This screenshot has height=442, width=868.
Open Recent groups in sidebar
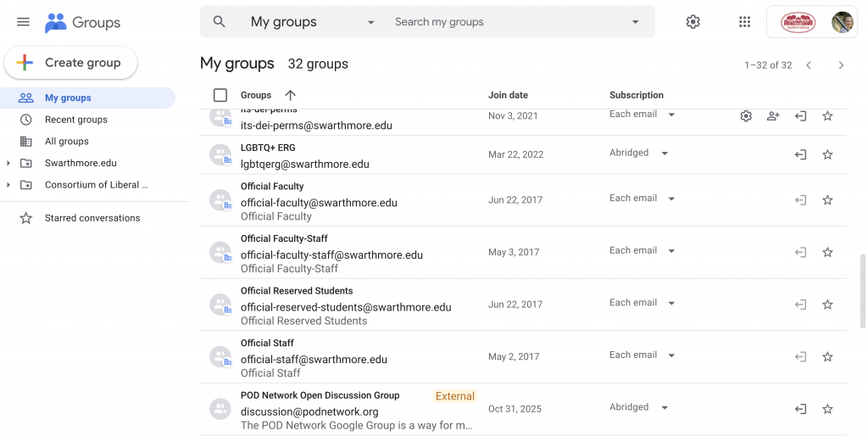(x=75, y=120)
